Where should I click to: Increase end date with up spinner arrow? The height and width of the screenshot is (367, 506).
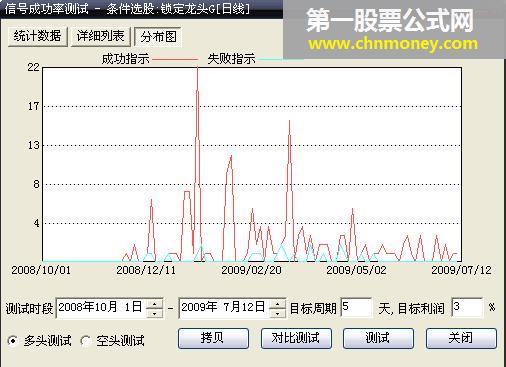[x=278, y=304]
